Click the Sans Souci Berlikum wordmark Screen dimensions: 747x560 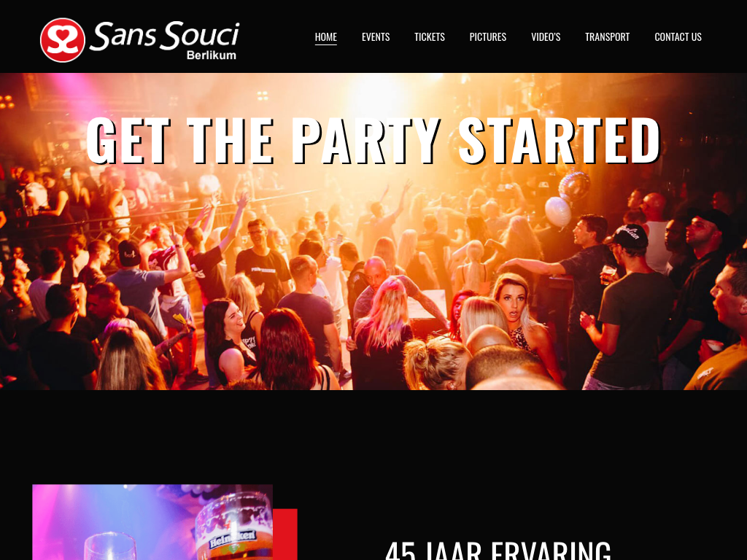tap(164, 41)
